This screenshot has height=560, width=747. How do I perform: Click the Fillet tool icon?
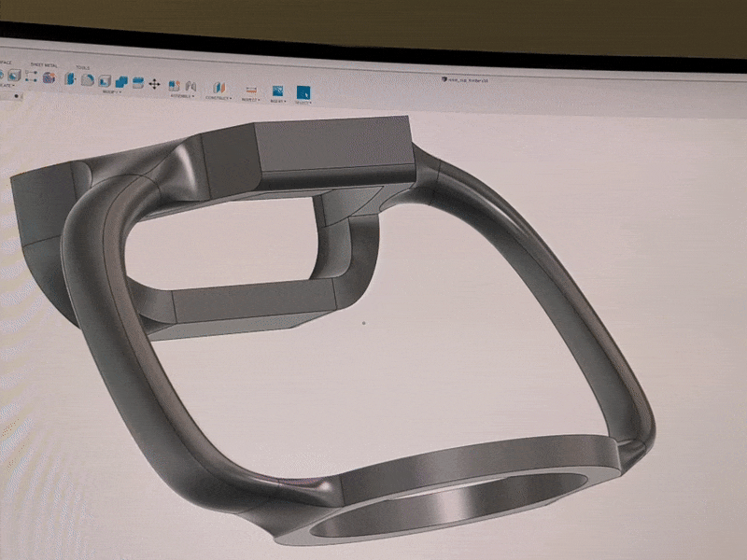pyautogui.click(x=88, y=80)
